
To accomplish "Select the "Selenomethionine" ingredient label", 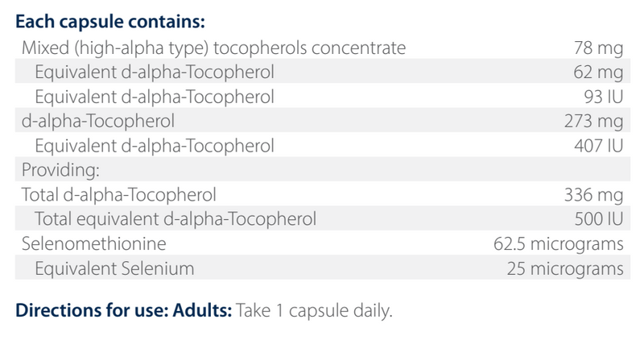I will 86,243.
